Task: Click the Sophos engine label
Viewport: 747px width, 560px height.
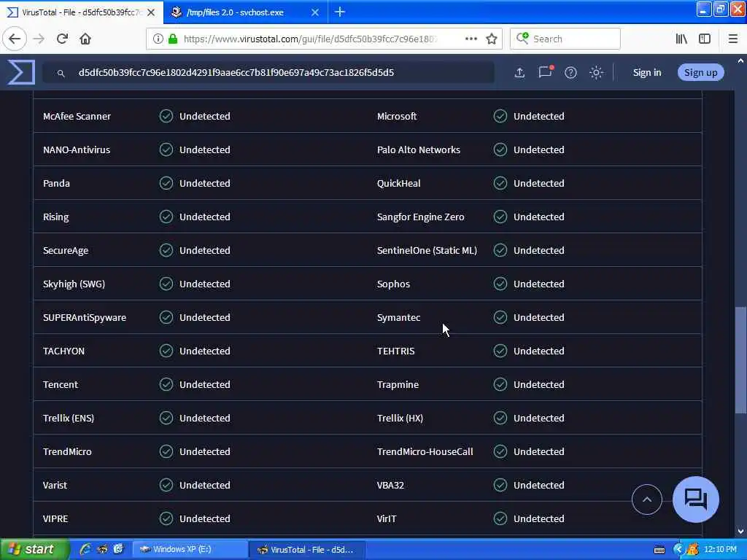Action: 393,284
